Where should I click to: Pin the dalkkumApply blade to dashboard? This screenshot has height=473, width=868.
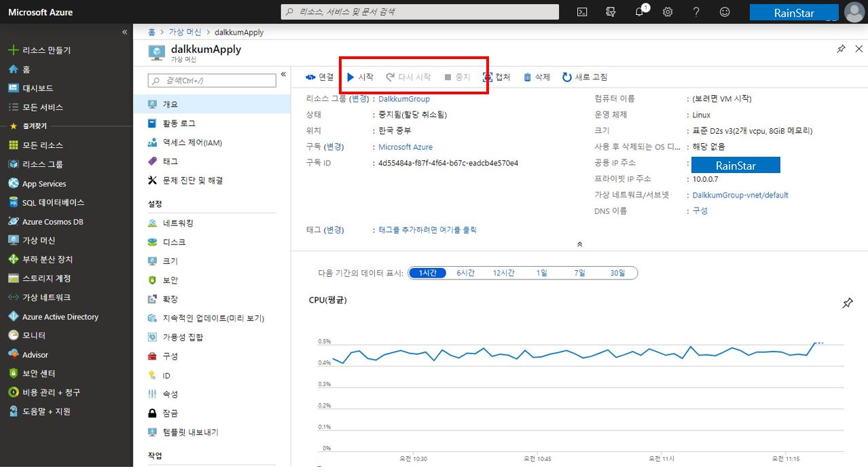[841, 49]
